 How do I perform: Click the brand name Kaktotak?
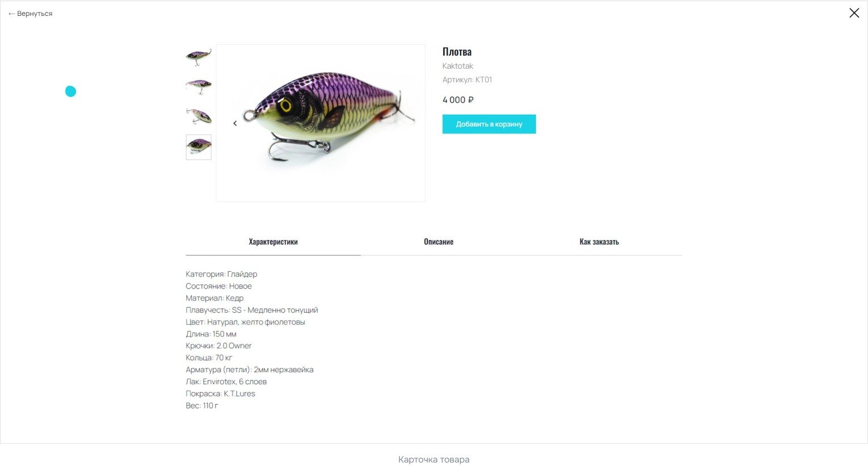tap(458, 66)
